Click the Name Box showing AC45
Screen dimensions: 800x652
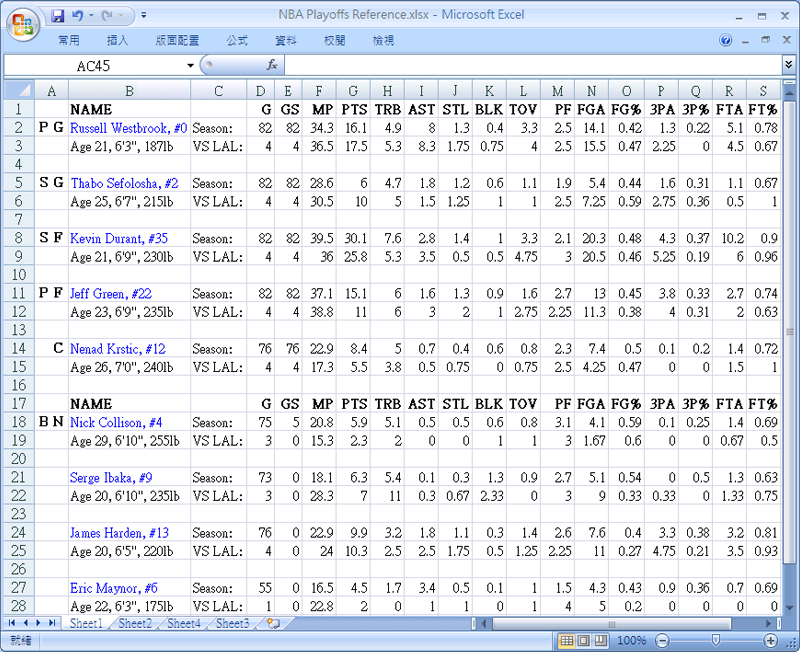click(x=94, y=66)
